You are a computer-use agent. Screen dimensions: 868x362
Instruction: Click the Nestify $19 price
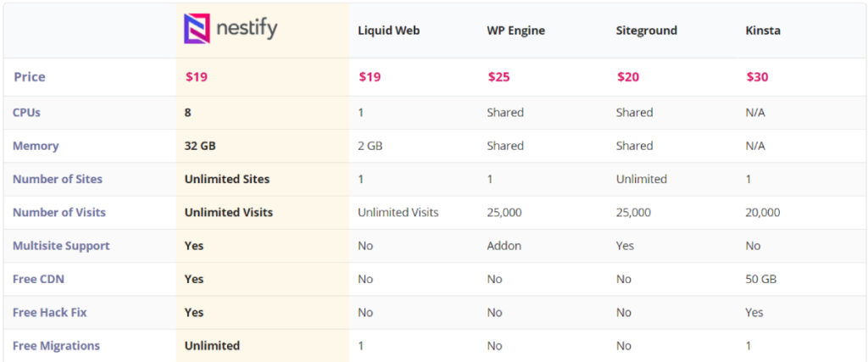click(x=197, y=77)
